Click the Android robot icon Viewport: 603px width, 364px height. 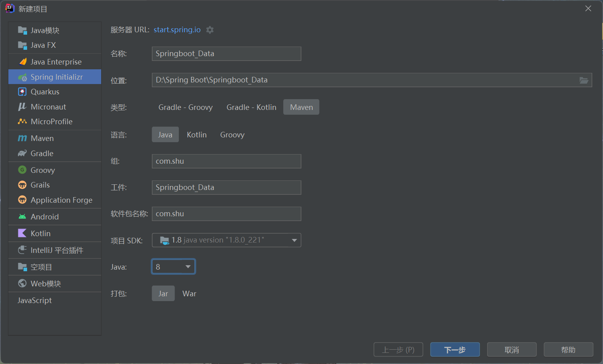coord(22,217)
